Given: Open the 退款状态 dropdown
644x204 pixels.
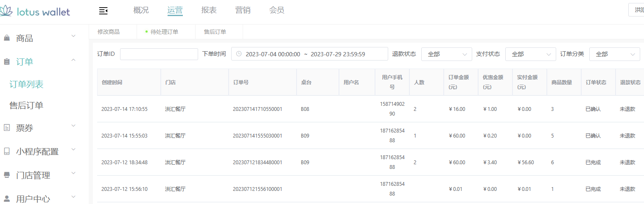Looking at the screenshot, I should [446, 54].
